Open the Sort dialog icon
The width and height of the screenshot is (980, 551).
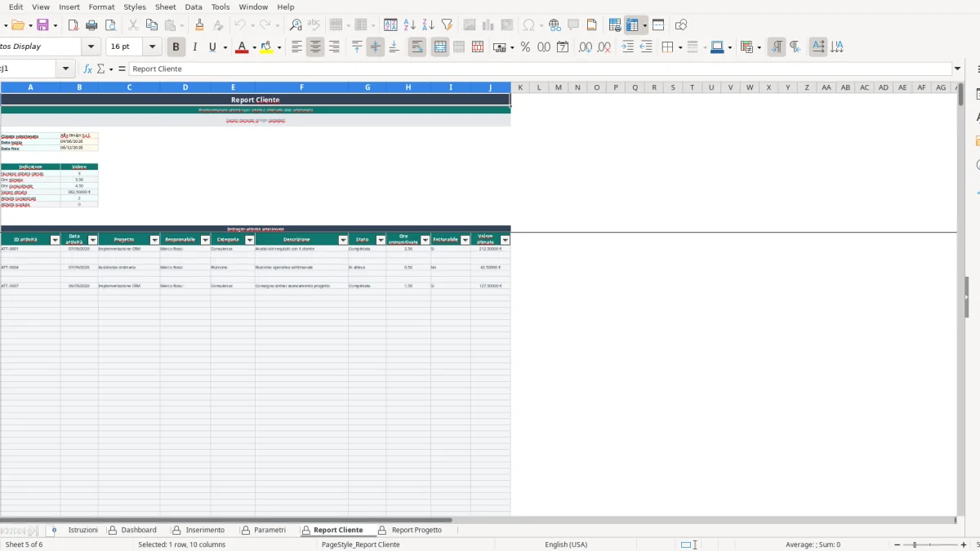(x=391, y=25)
